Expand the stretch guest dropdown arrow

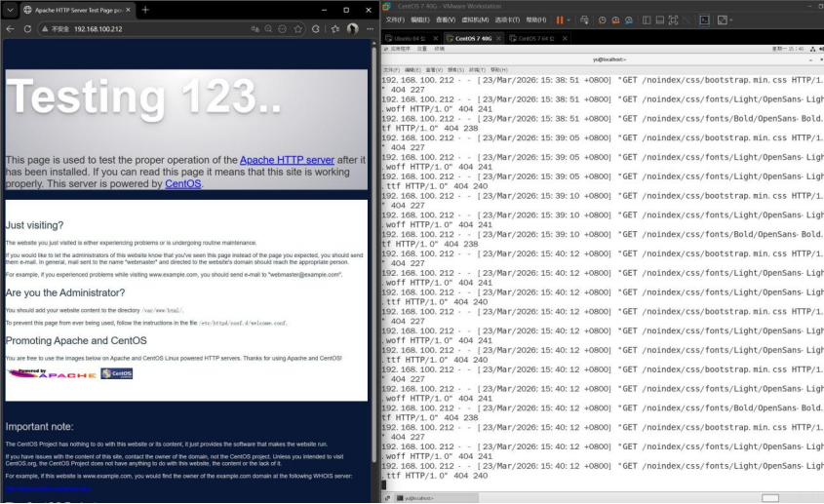tap(731, 20)
